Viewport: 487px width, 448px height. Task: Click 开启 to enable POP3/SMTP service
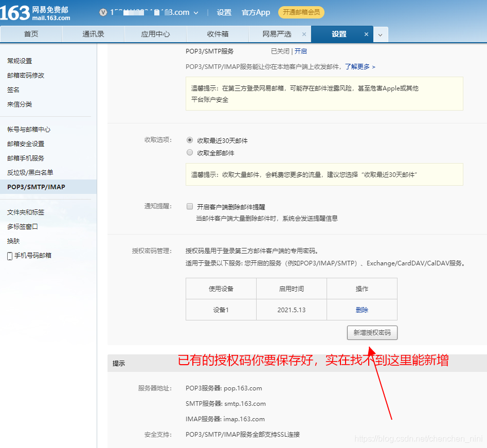(x=301, y=51)
